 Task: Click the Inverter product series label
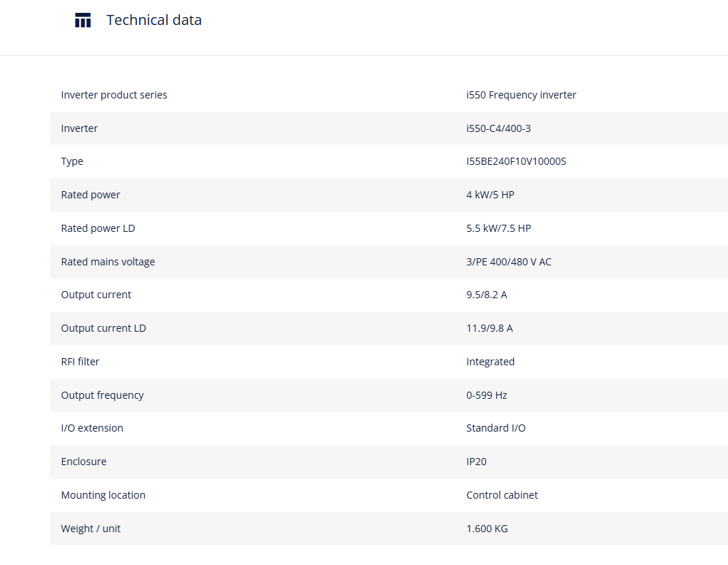tap(113, 95)
